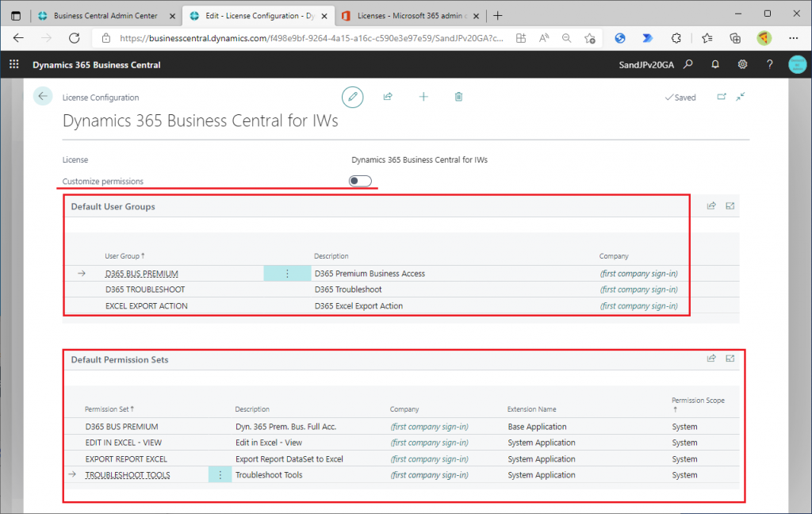Open the notifications bell
This screenshot has height=514, width=812.
715,64
